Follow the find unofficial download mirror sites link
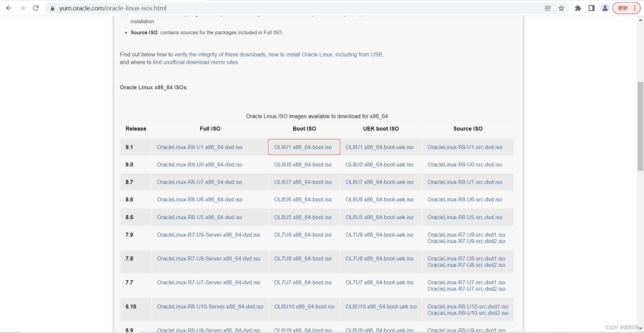This screenshot has width=644, height=333. click(x=196, y=62)
